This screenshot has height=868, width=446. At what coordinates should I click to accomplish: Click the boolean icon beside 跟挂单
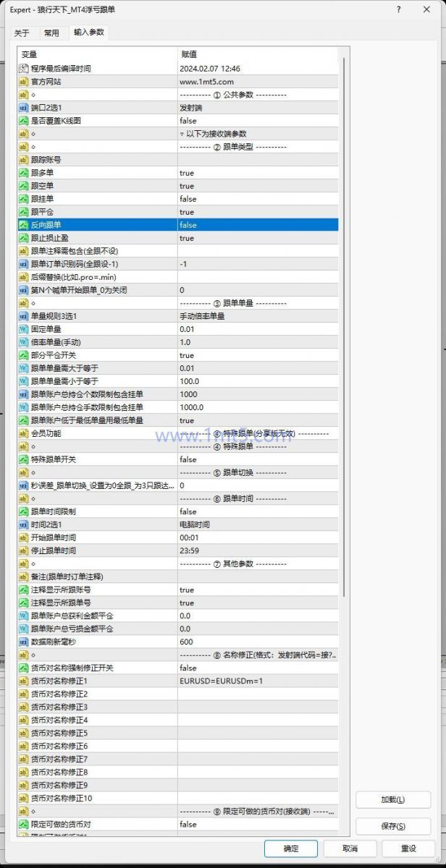[23, 199]
